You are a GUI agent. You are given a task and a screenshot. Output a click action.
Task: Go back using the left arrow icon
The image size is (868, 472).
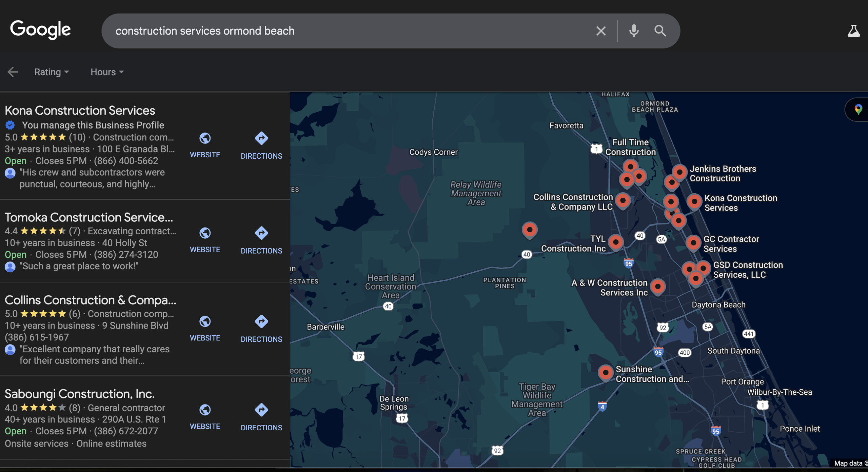[13, 72]
